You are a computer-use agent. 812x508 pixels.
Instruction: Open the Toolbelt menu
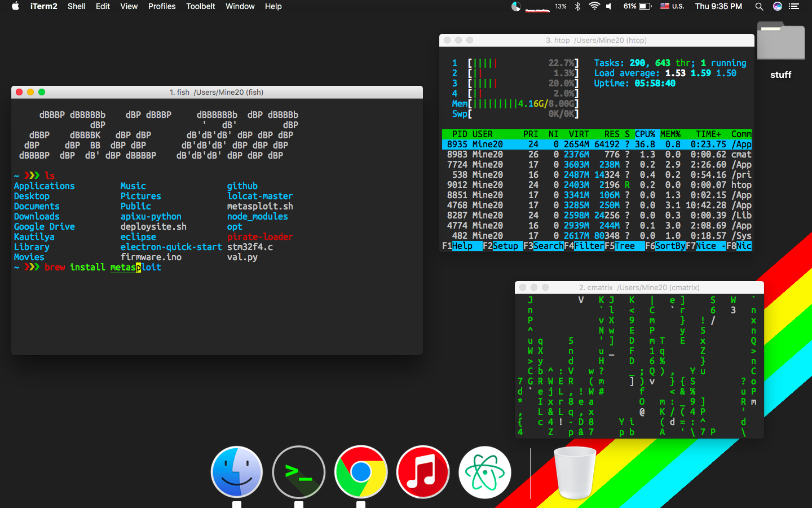[x=201, y=6]
